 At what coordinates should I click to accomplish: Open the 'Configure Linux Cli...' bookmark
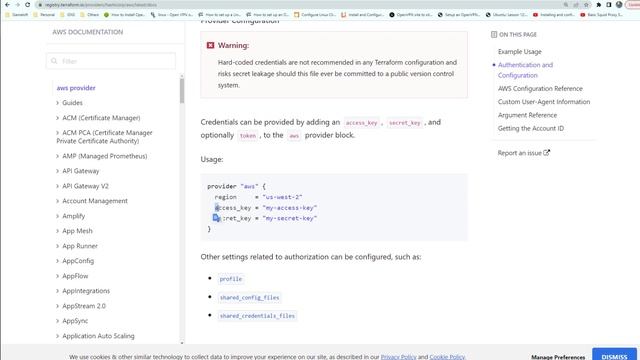coord(315,15)
